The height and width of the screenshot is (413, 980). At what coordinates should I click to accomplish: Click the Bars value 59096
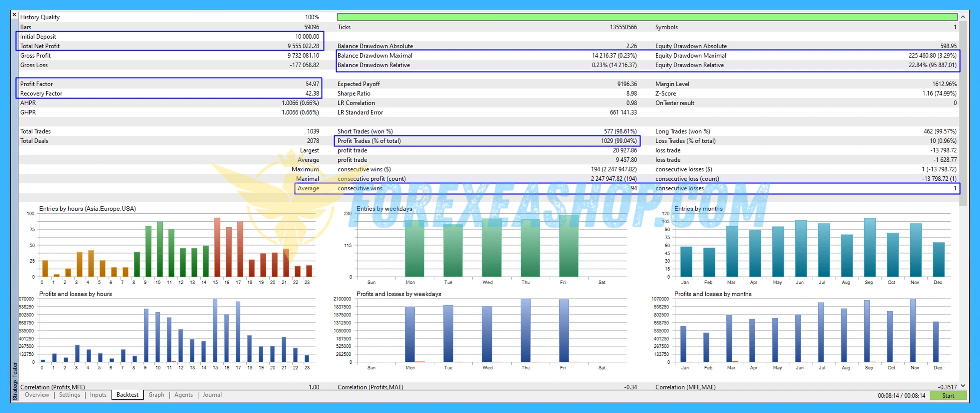point(311,27)
